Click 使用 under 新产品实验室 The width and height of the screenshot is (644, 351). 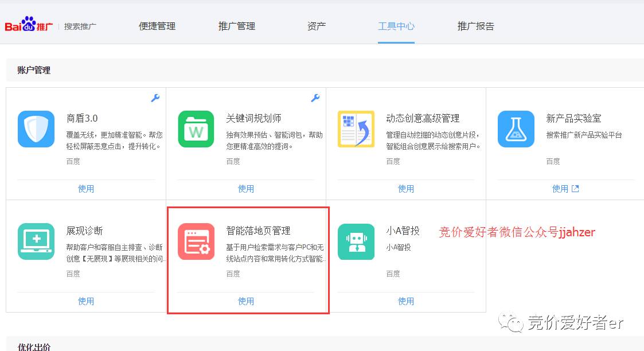(x=560, y=189)
